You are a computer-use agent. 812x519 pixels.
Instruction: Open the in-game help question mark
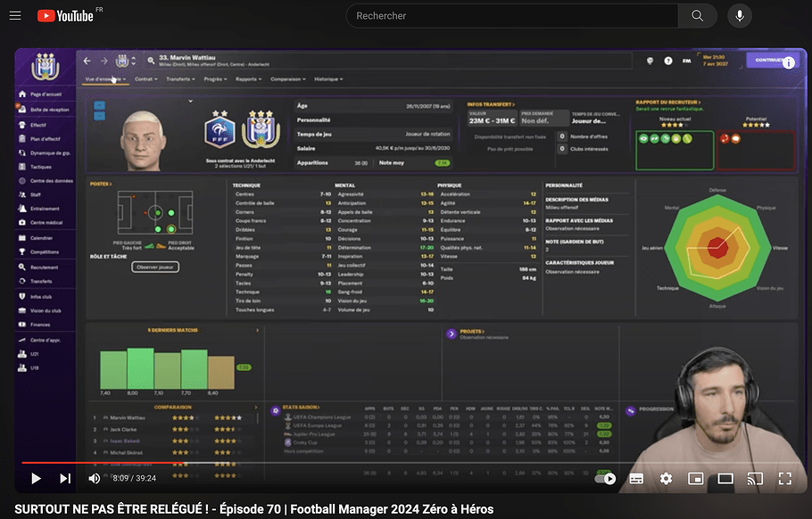(668, 61)
